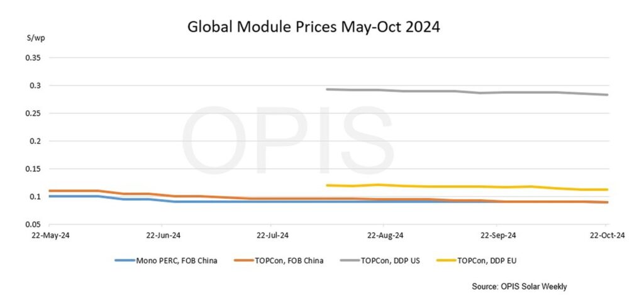Image resolution: width=644 pixels, height=308 pixels.
Task: Click the Source: OPIS Solar Weekly text
Action: (519, 287)
